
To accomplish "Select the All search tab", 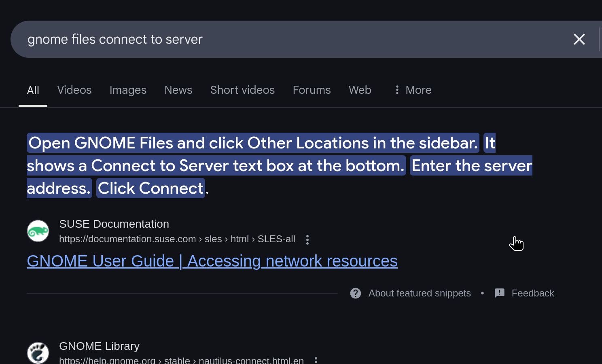I will (33, 90).
